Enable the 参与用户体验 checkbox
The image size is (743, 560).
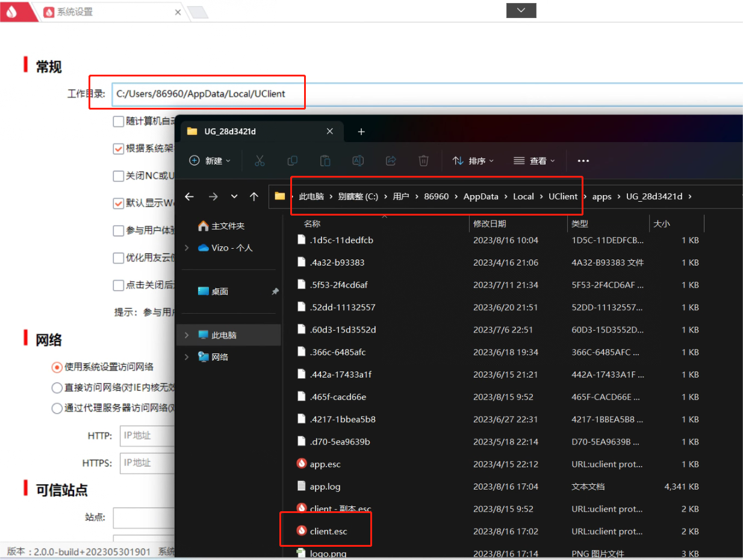[119, 231]
